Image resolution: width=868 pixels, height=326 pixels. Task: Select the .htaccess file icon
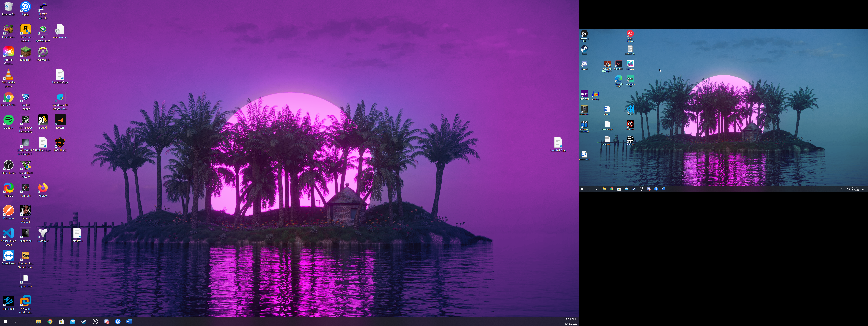tap(77, 233)
